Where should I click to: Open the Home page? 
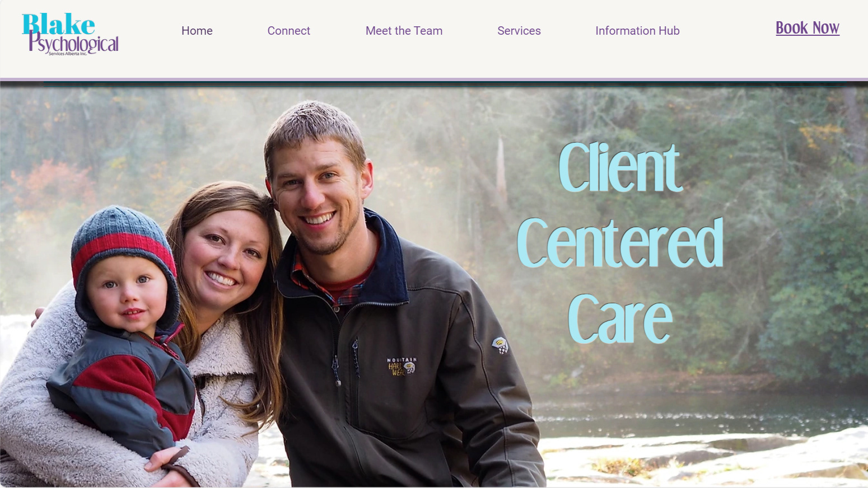click(x=197, y=31)
